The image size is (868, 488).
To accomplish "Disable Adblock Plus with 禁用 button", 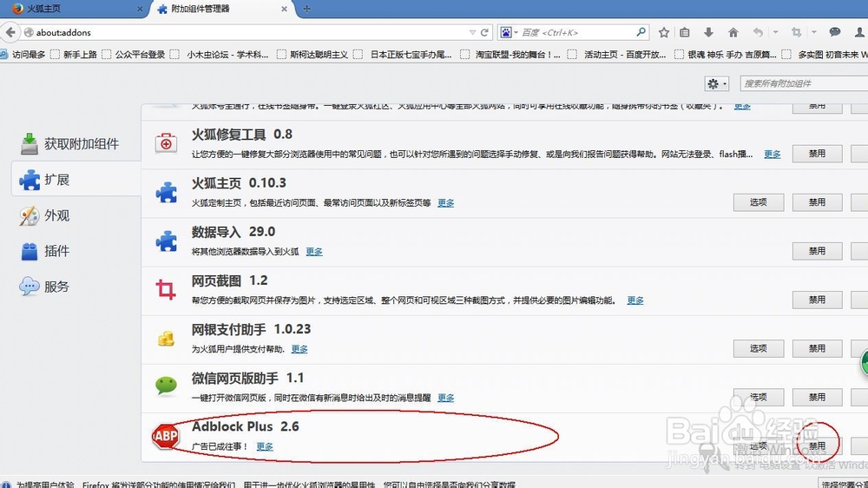I will coord(817,446).
